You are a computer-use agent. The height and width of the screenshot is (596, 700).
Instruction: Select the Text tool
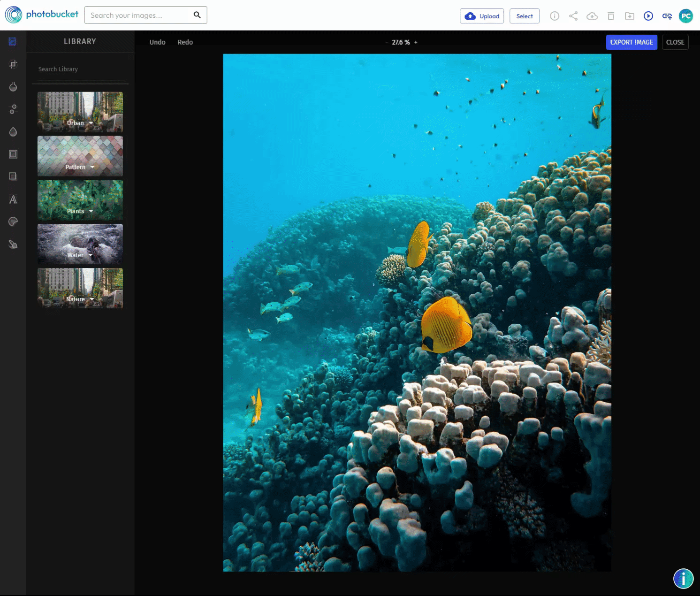point(13,199)
